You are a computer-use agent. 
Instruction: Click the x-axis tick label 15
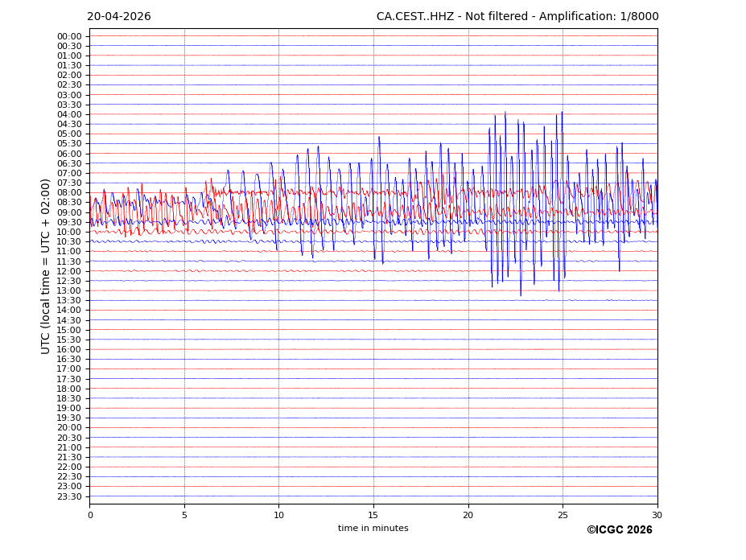[x=373, y=515]
